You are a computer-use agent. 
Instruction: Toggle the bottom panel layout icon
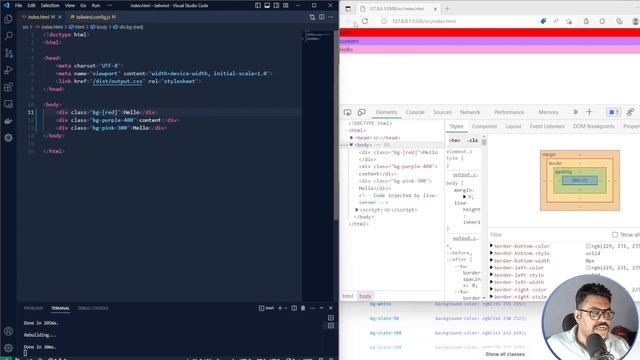click(x=267, y=5)
